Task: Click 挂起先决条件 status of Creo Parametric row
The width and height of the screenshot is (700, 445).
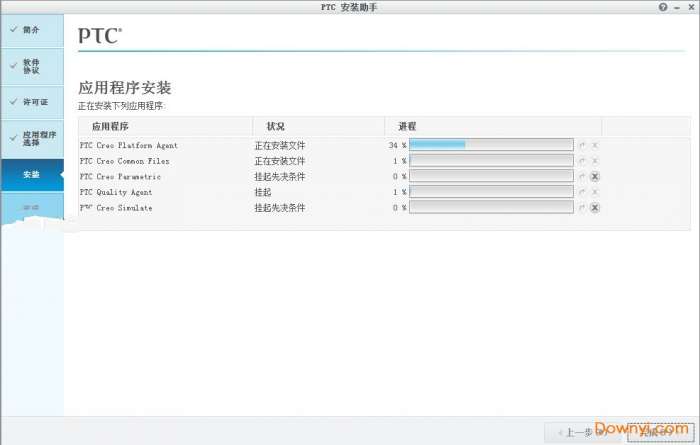Action: point(280,177)
